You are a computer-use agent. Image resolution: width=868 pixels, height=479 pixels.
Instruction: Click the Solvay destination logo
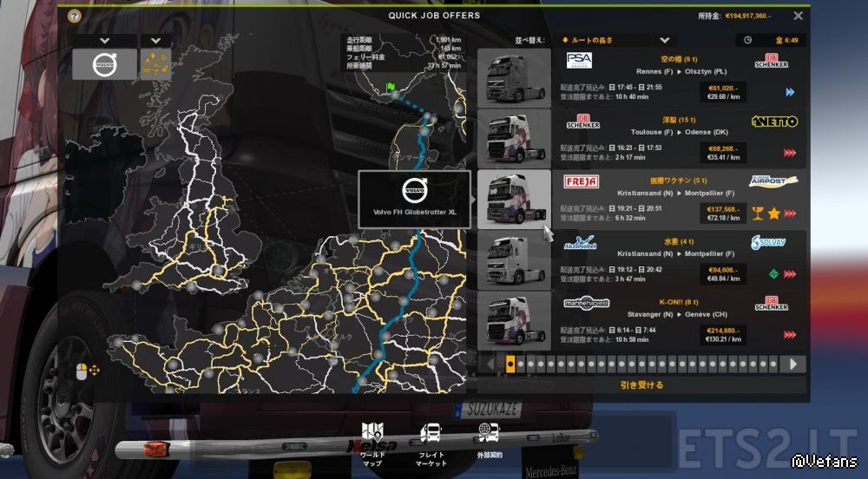click(768, 242)
